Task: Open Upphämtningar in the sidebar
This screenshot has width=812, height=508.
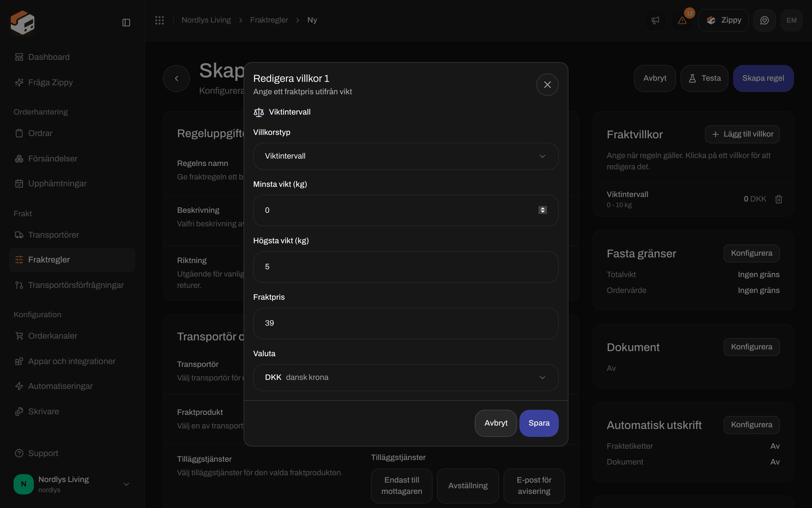Action: tap(72, 183)
